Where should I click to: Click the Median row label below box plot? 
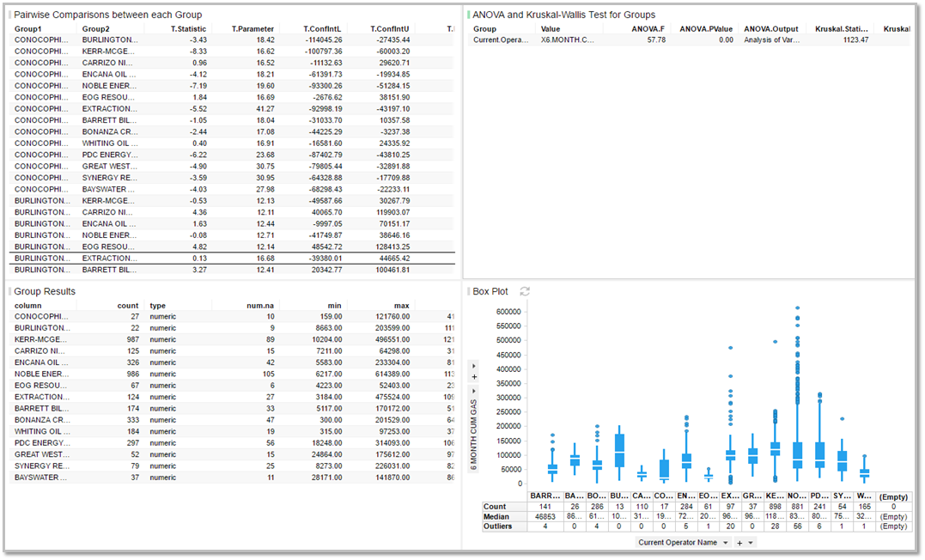point(496,517)
